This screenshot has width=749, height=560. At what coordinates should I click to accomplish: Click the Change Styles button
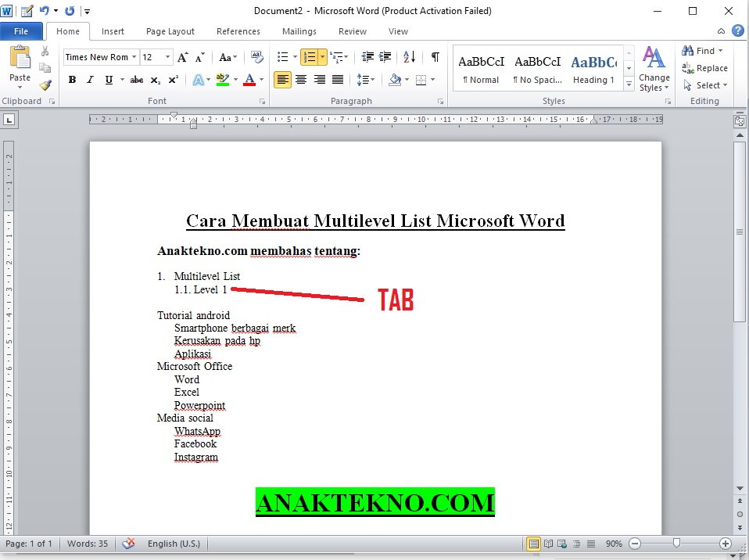point(654,70)
